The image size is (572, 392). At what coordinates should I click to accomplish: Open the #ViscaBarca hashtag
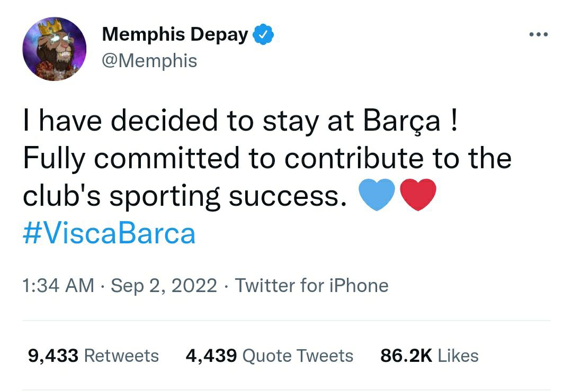[109, 233]
